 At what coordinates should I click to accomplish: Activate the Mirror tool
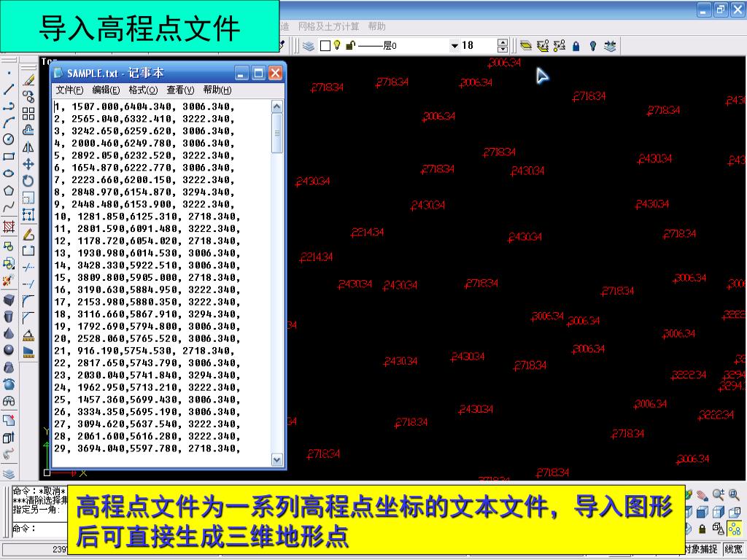click(x=28, y=147)
